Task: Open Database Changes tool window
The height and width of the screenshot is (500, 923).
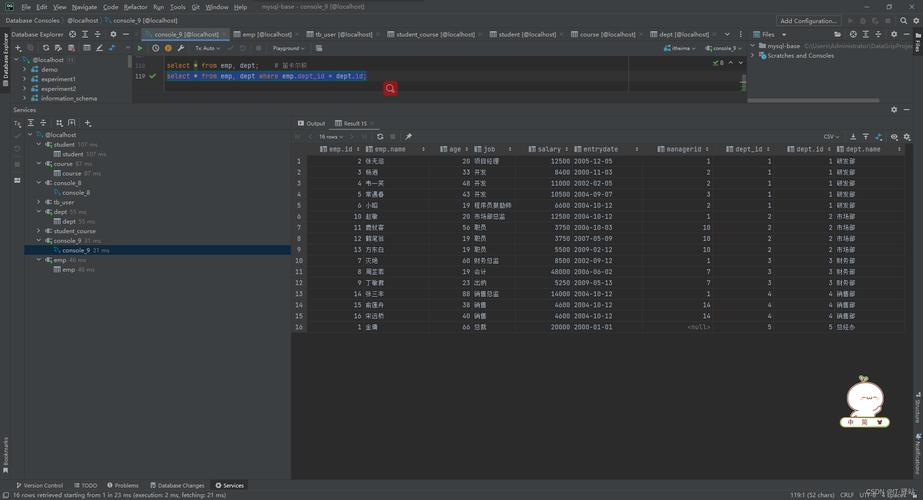Action: pos(177,485)
